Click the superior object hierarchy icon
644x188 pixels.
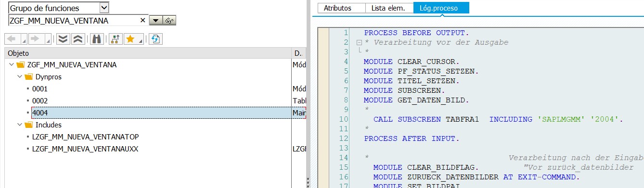[x=116, y=39]
